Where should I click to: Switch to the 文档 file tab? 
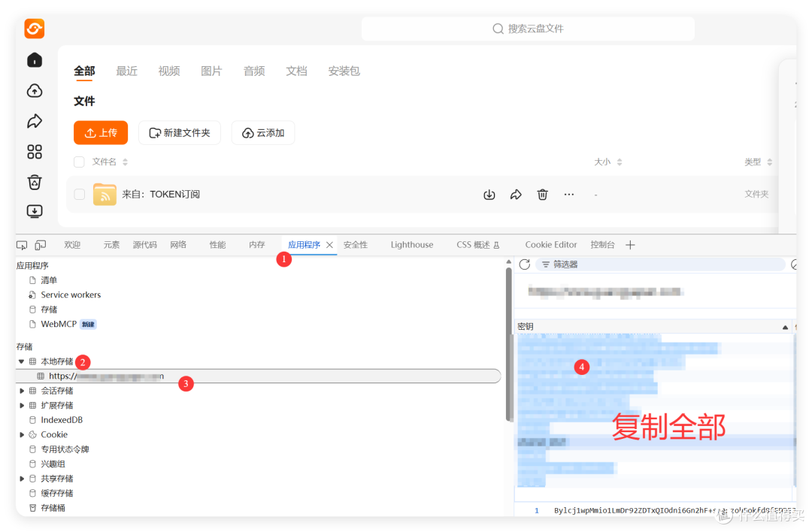click(297, 71)
